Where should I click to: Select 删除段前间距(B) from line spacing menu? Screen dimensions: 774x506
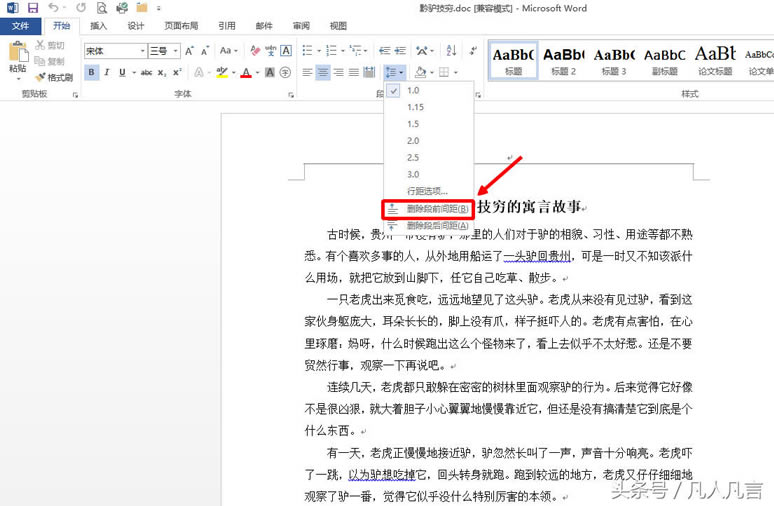click(x=437, y=209)
